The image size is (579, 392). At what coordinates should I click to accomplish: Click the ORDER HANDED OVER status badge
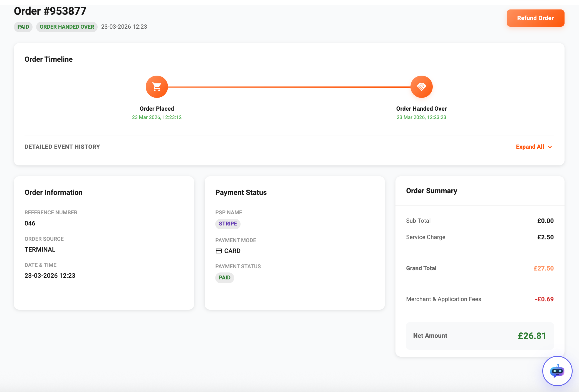tap(67, 27)
